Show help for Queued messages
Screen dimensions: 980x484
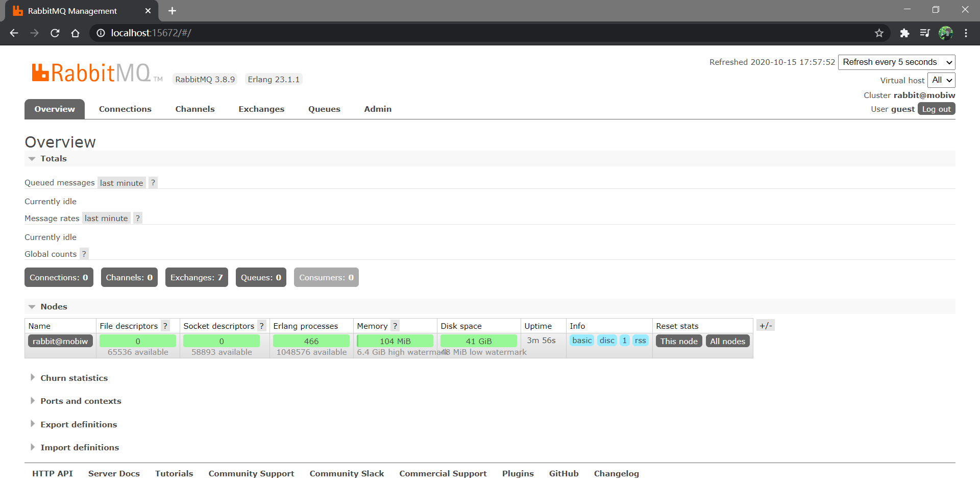point(153,183)
